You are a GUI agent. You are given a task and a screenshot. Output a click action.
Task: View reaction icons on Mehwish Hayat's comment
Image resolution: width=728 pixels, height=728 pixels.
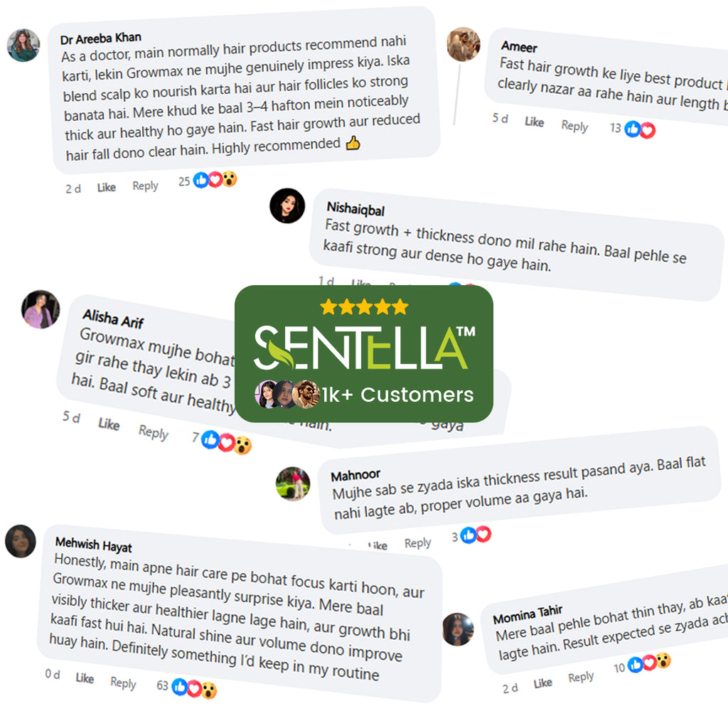193,687
